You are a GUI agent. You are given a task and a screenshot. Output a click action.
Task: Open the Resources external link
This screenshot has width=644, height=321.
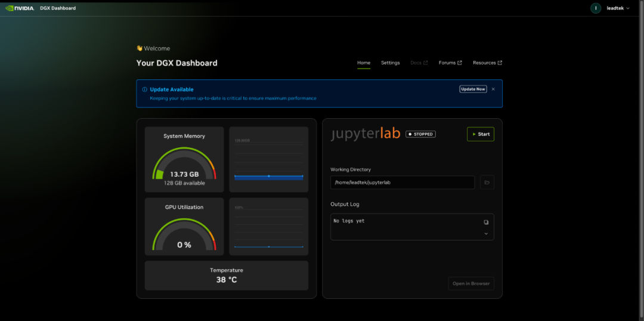[487, 63]
